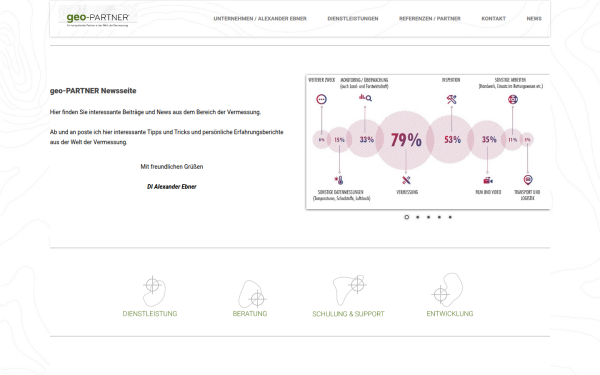Click the Dienstleistung crosshair icon
The height and width of the screenshot is (375, 600).
[154, 291]
